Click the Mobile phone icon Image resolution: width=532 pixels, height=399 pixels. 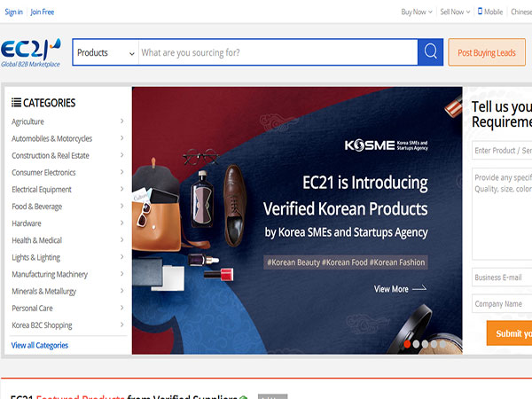tap(480, 12)
